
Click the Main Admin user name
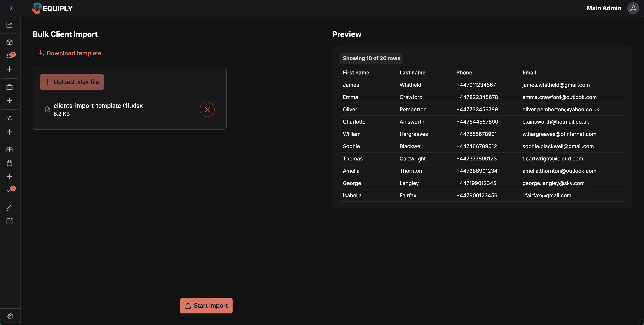click(x=604, y=8)
